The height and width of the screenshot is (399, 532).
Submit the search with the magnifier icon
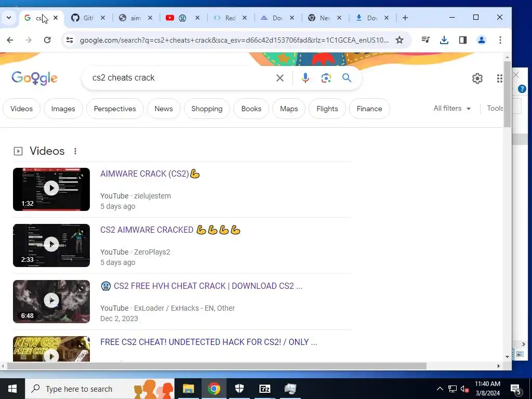point(347,78)
